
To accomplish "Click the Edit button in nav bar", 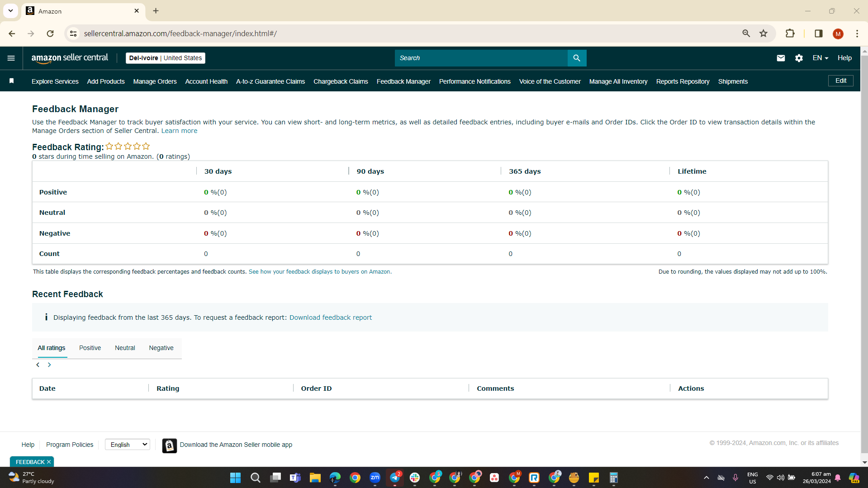I will pyautogui.click(x=841, y=81).
